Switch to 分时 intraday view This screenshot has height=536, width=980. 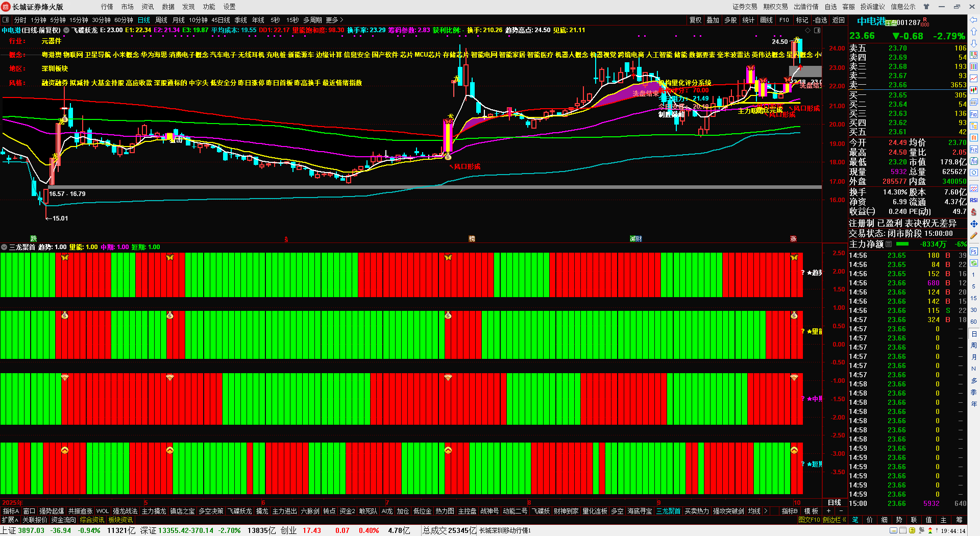click(x=20, y=20)
